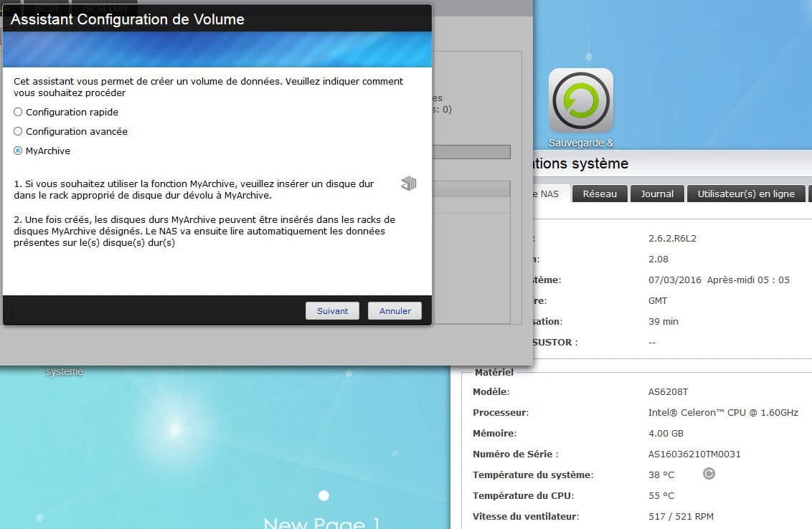Click the Matériel section header

point(494,372)
